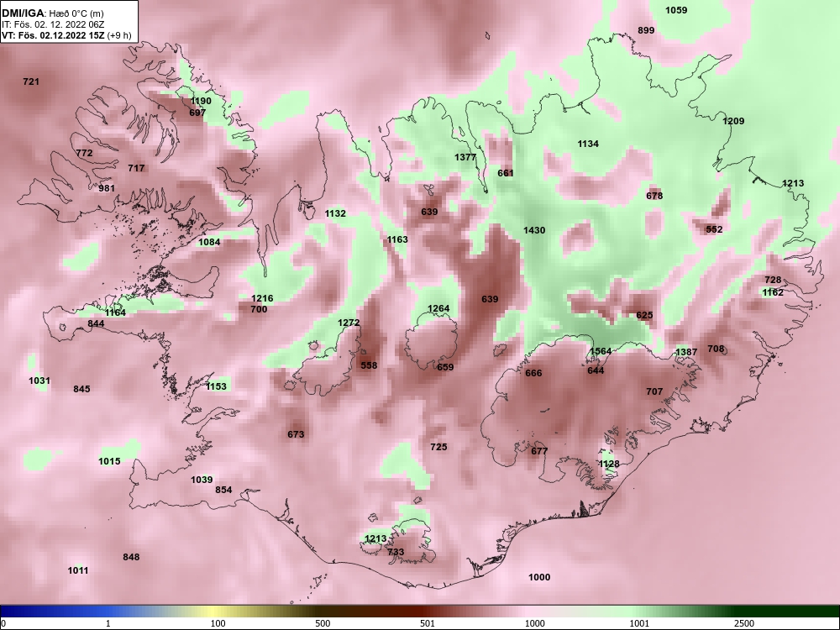840x630 pixels.
Task: Click the 1564 height value
Action: (x=601, y=352)
